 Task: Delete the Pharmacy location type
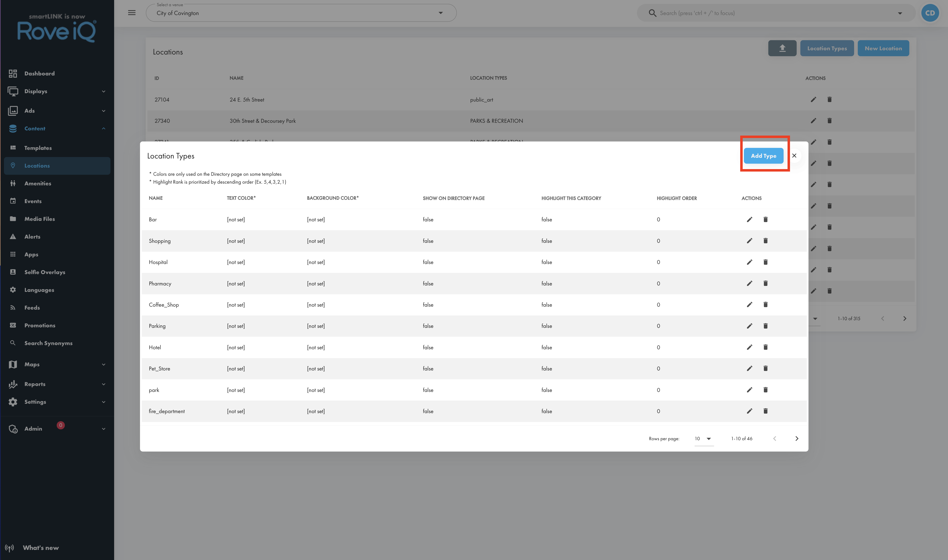(765, 283)
